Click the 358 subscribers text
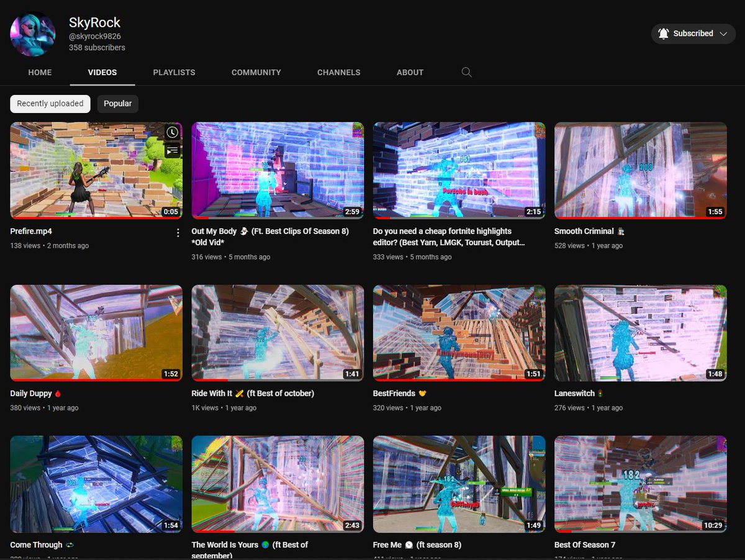The height and width of the screenshot is (560, 745). coord(97,48)
